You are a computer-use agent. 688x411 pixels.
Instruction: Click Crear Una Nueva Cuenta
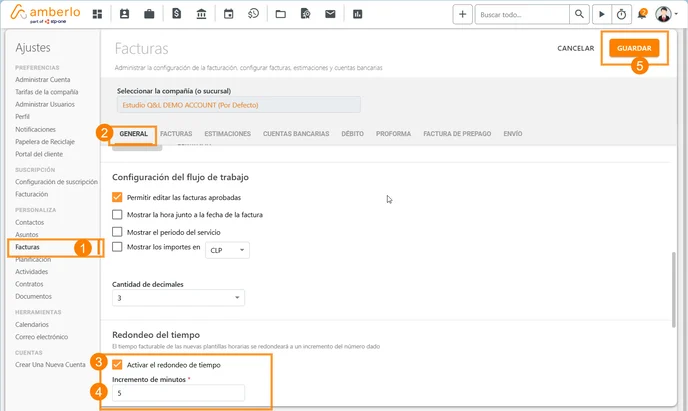(x=50, y=365)
